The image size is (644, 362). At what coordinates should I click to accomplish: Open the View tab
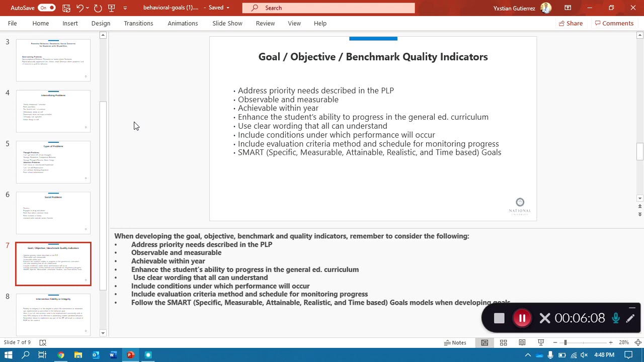294,23
